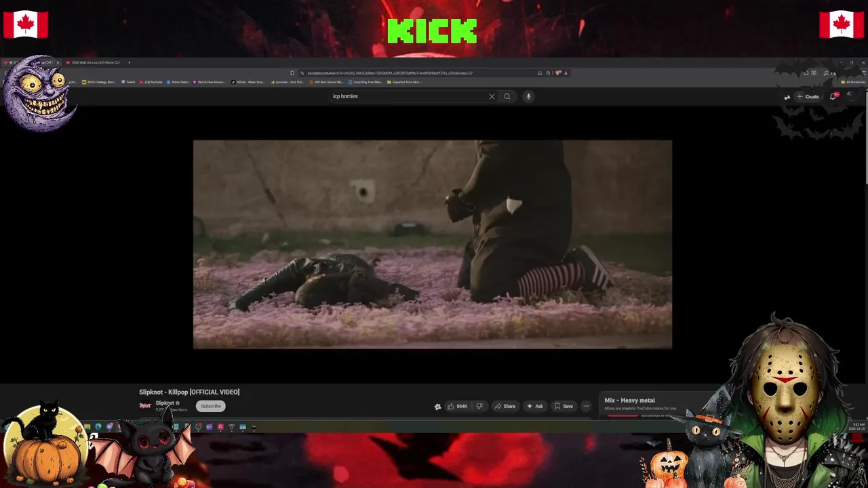Open YouTube notifications bell
Viewport: 868px width, 488px height.
tap(833, 96)
